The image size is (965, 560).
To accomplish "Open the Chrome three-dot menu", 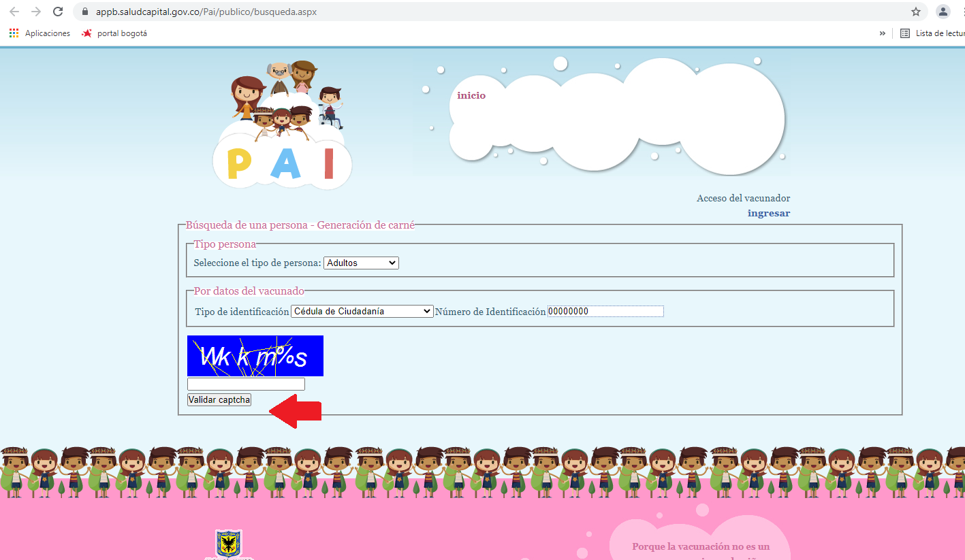I will [x=962, y=12].
